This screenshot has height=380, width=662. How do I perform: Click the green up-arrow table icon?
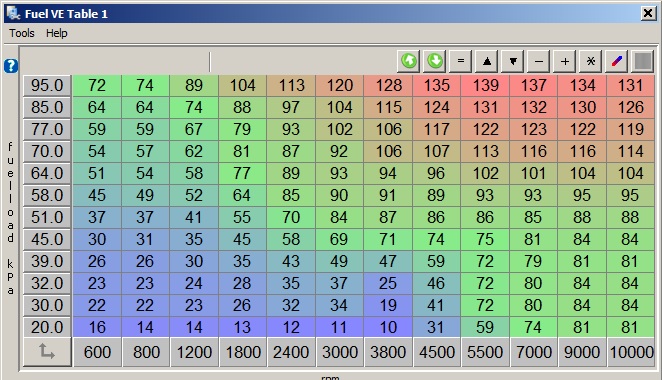(x=408, y=61)
